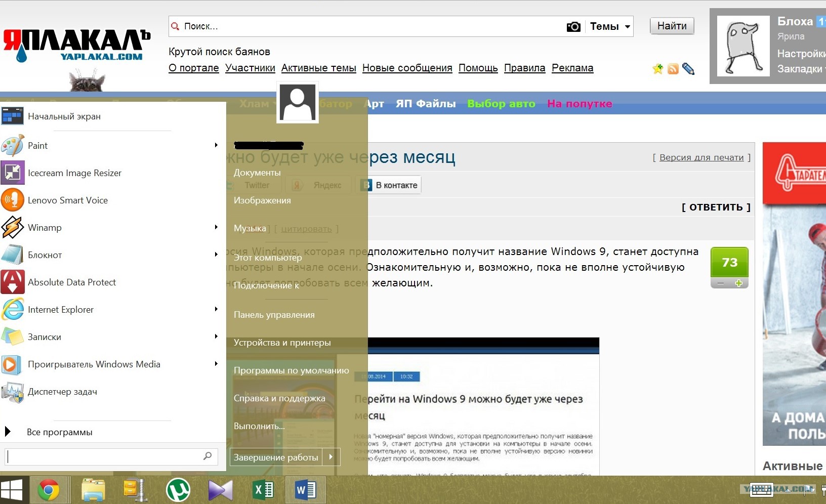Viewport: 826px width, 504px height.
Task: Open Программы по умолчанию
Action: (x=292, y=370)
